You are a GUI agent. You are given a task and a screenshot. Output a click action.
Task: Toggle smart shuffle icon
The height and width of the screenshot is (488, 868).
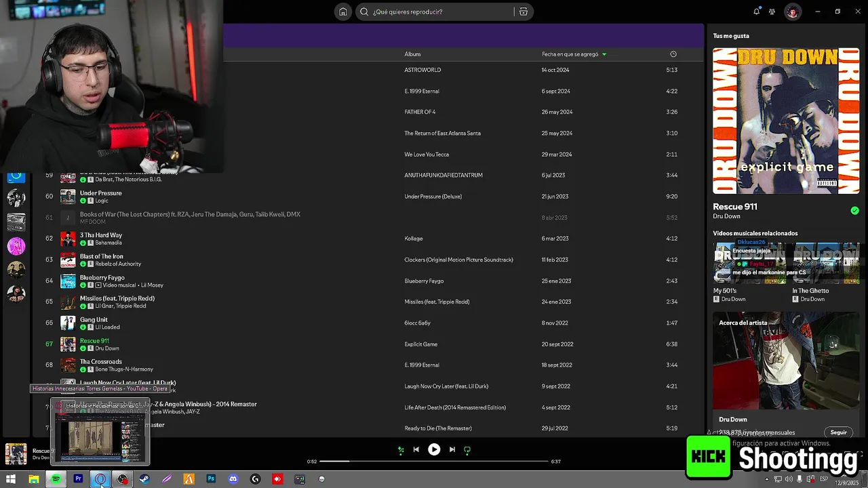(401, 449)
